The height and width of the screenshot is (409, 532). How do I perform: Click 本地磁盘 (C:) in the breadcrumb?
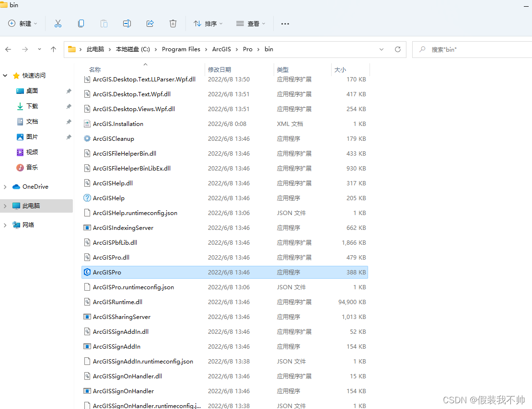tap(133, 49)
